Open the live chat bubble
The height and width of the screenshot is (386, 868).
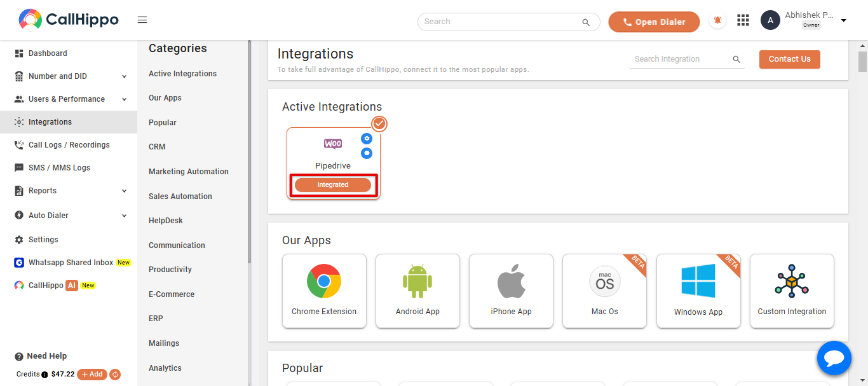834,358
